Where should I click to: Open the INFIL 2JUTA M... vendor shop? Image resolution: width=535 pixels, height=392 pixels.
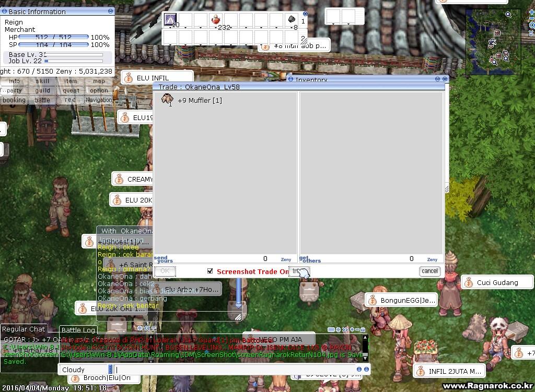[449, 371]
